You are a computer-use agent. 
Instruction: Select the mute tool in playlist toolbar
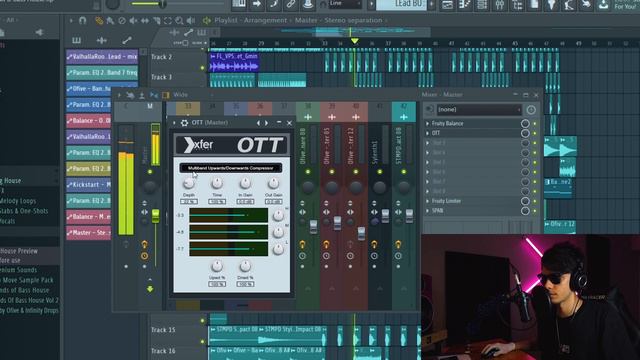[133, 20]
